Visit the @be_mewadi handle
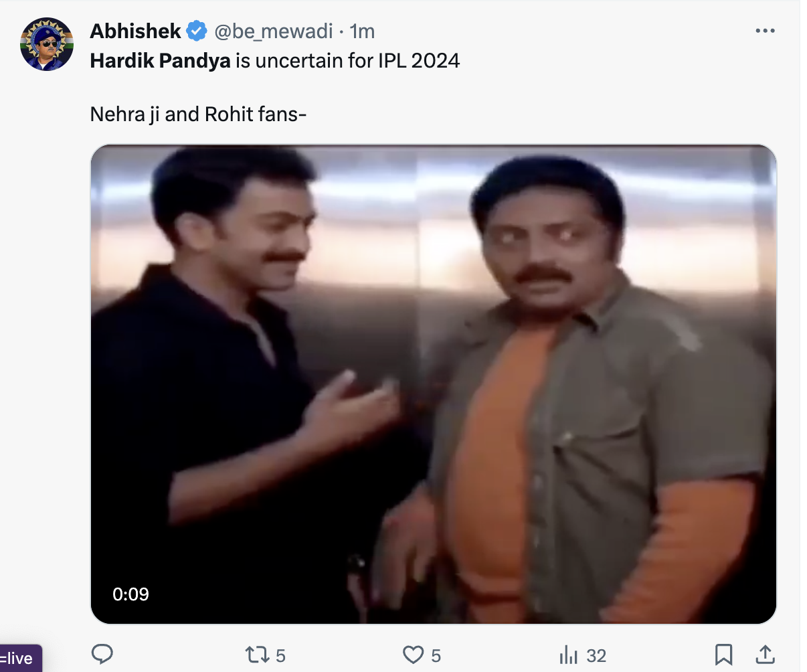 [x=273, y=31]
